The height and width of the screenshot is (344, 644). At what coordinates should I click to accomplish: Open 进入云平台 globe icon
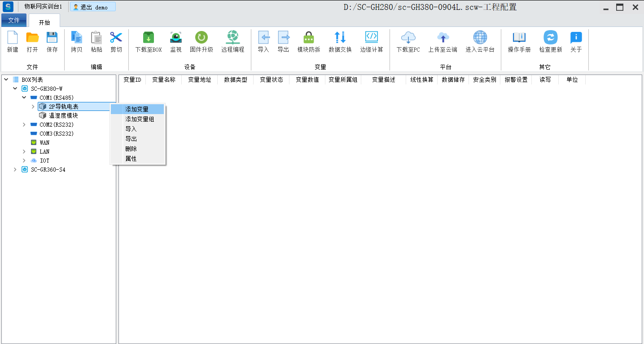[480, 38]
